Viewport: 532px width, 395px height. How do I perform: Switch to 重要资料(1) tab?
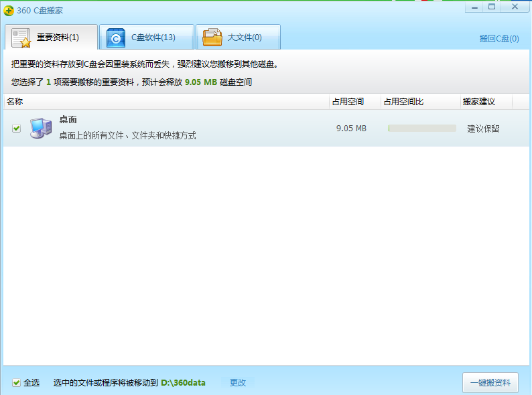point(51,37)
